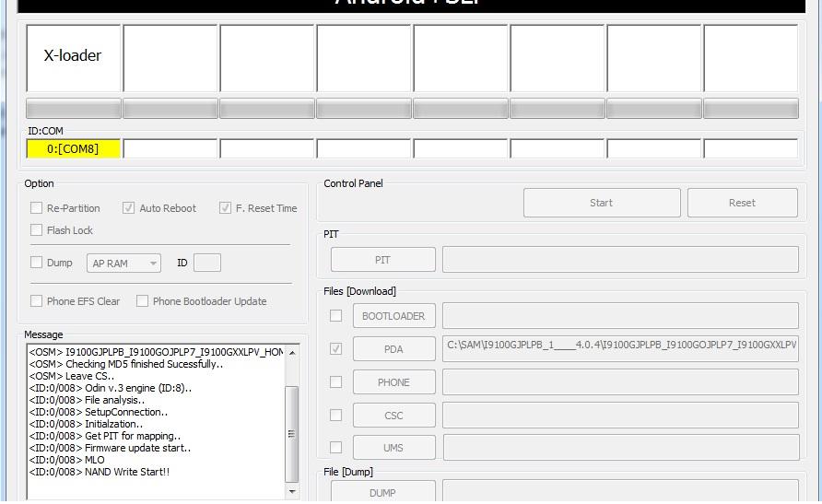Click the 'Leave CS..' log line

pos(71,376)
